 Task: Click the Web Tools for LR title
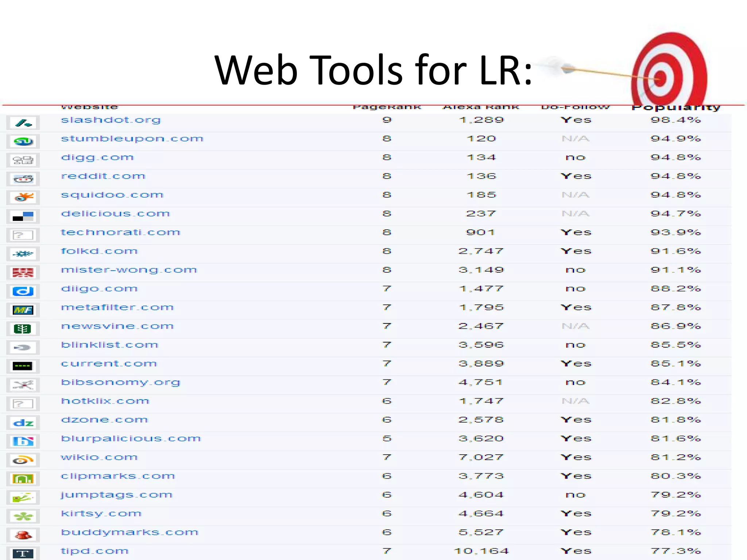tap(373, 70)
